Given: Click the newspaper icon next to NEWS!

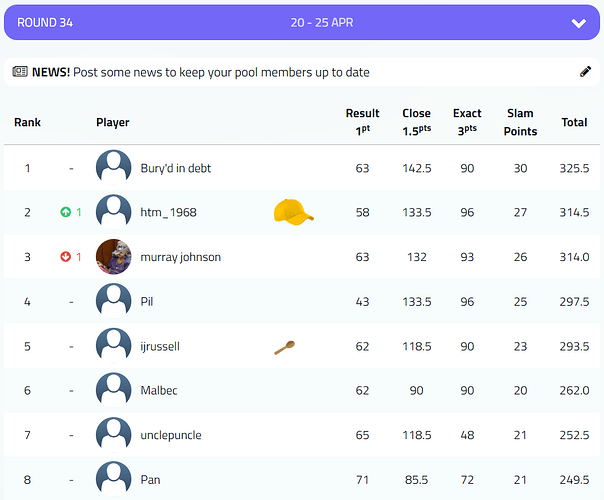Looking at the screenshot, I should (x=20, y=72).
